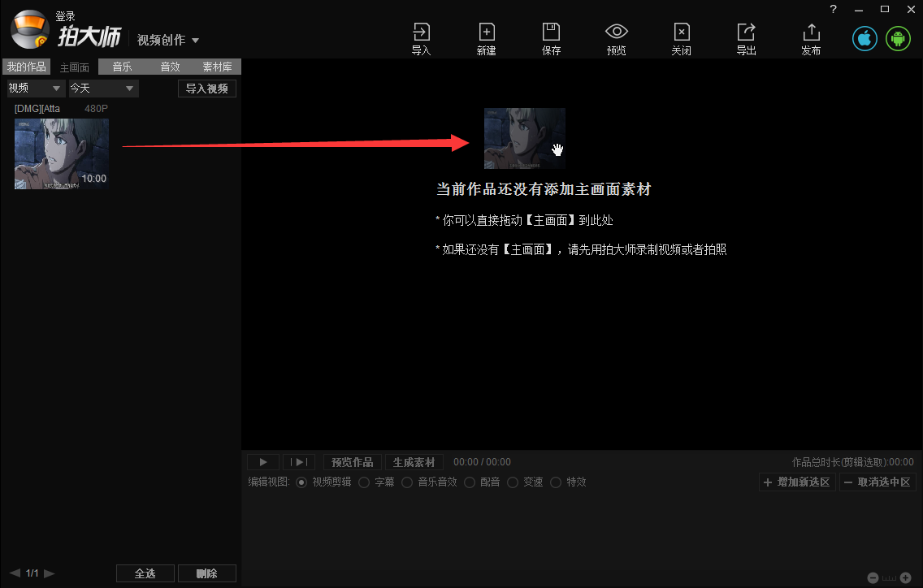The height and width of the screenshot is (588, 923).
Task: Click the timeline zoom slider
Action: click(x=887, y=577)
